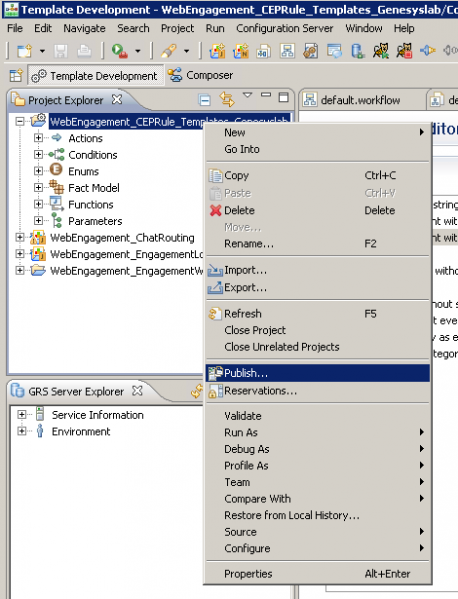Click the New Java Composer Project icon
This screenshot has height=599, width=458.
point(217,51)
